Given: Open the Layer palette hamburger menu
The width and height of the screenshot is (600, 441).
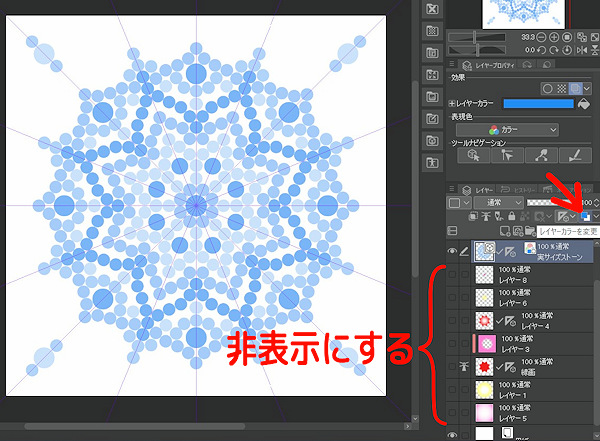Looking at the screenshot, I should tap(452, 189).
